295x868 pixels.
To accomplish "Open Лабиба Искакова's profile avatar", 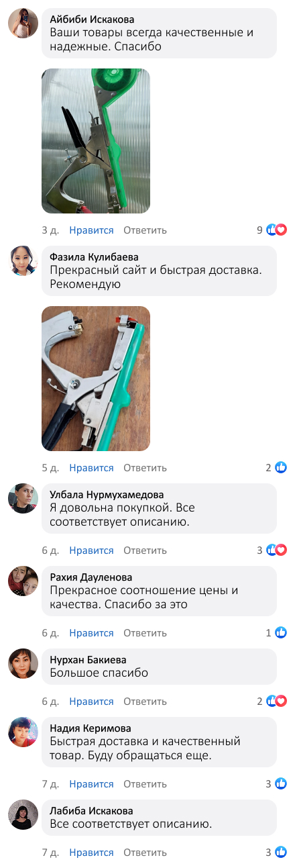I will point(23,814).
